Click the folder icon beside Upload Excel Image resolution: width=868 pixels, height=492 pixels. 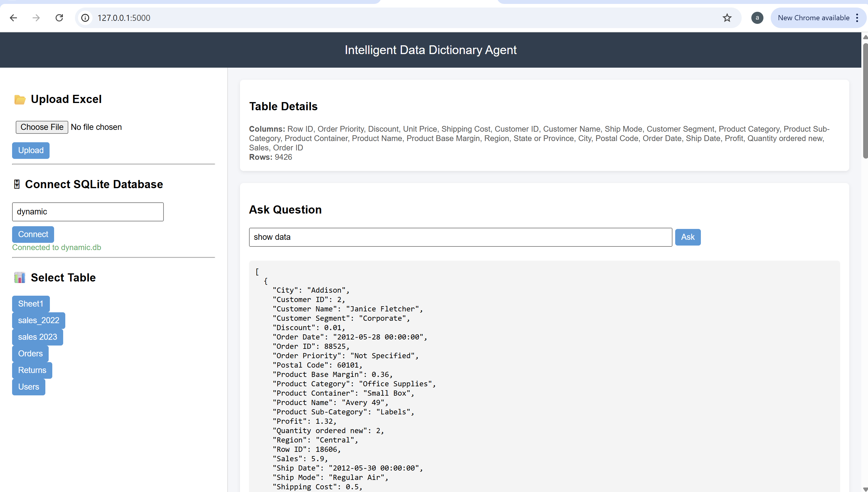coord(20,100)
